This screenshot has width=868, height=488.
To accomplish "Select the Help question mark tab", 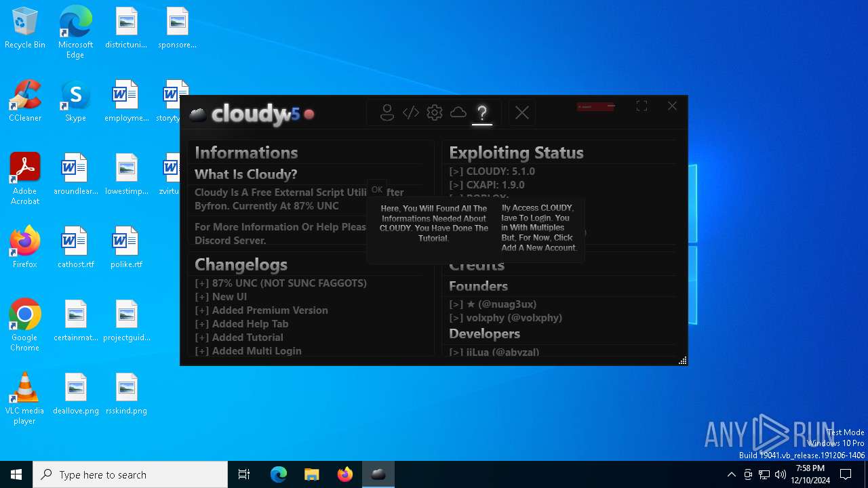I will coord(482,113).
